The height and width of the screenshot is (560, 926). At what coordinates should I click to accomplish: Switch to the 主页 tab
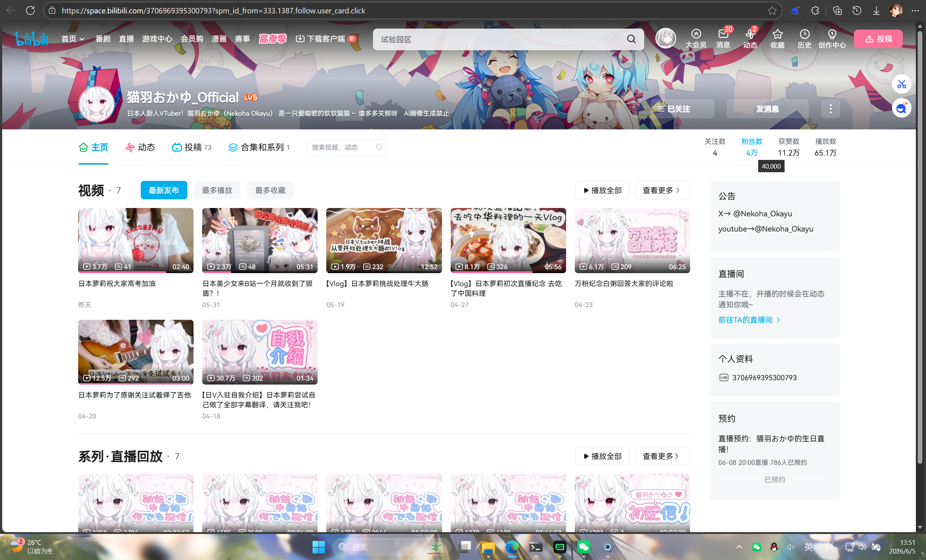point(93,147)
